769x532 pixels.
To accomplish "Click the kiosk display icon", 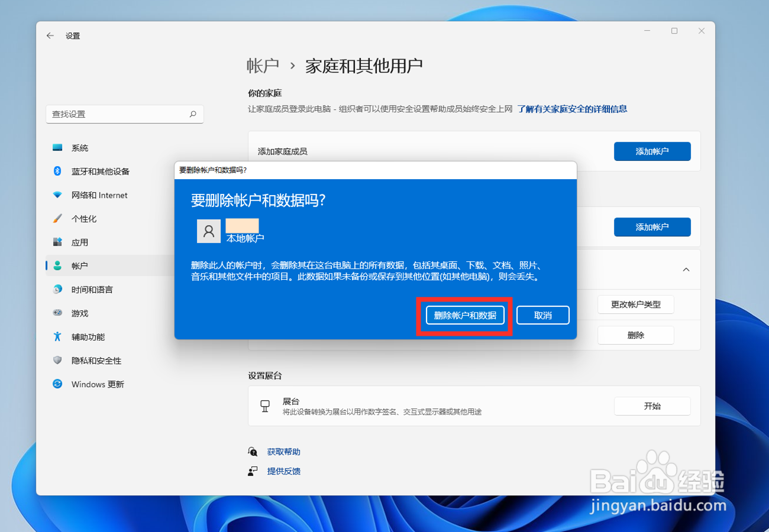I will pyautogui.click(x=265, y=406).
